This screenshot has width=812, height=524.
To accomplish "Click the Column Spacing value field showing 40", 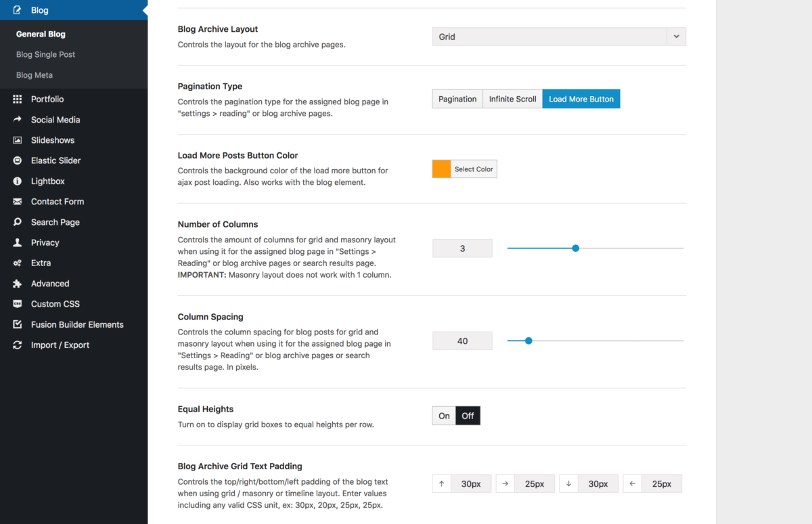I will coord(462,341).
